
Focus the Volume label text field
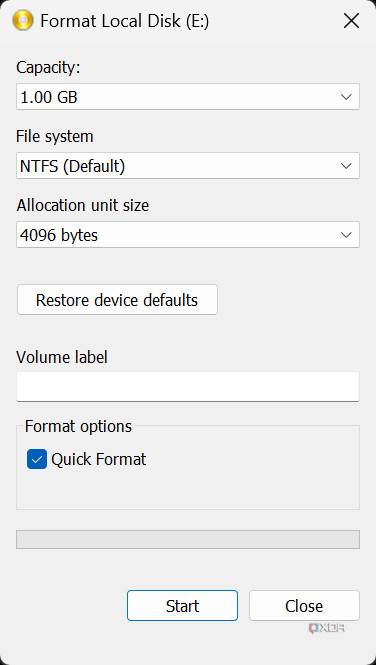(x=188, y=386)
